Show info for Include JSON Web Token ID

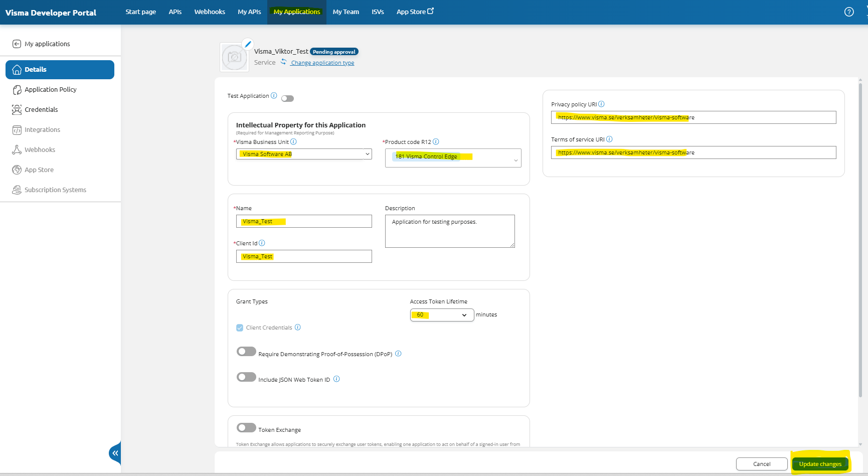pyautogui.click(x=336, y=379)
